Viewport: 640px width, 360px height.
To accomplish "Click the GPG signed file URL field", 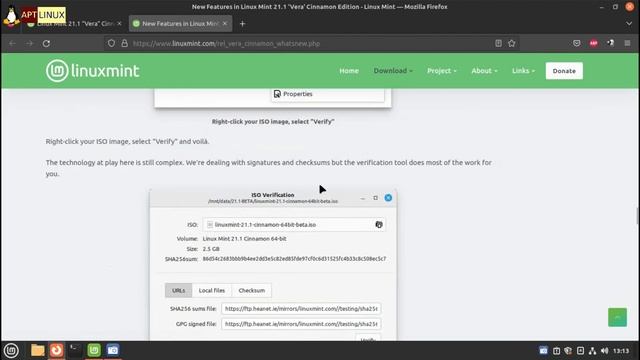I will pyautogui.click(x=301, y=324).
